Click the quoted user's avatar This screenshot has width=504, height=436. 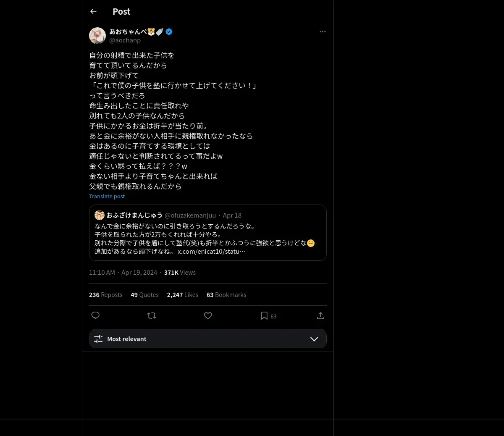coord(100,215)
